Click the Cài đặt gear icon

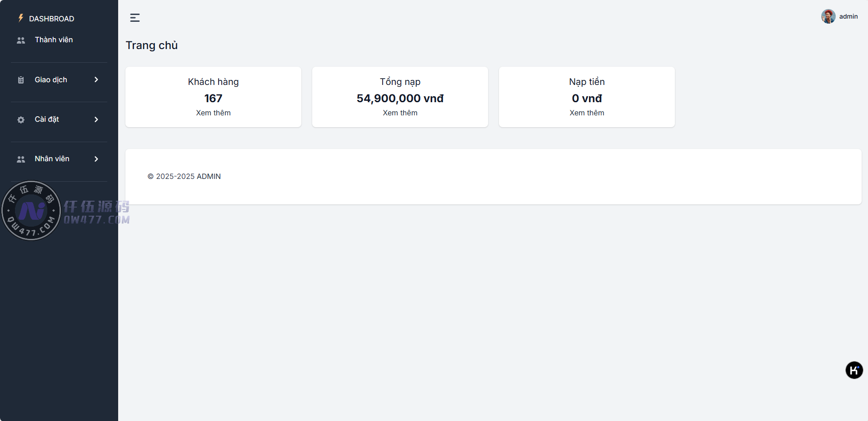tap(21, 120)
